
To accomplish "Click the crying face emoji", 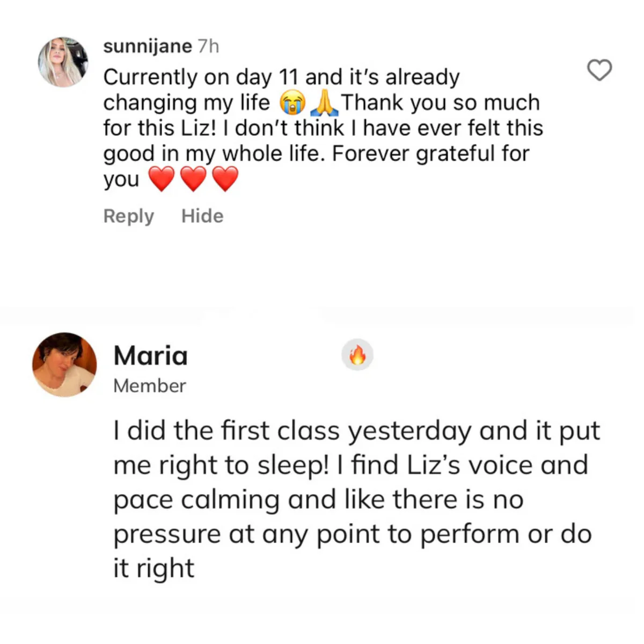I will pyautogui.click(x=292, y=103).
